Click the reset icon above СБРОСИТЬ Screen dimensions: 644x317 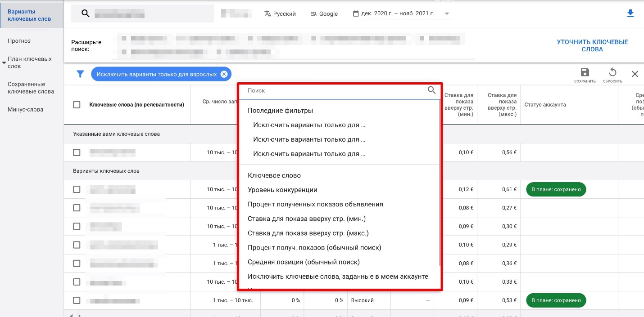point(612,72)
